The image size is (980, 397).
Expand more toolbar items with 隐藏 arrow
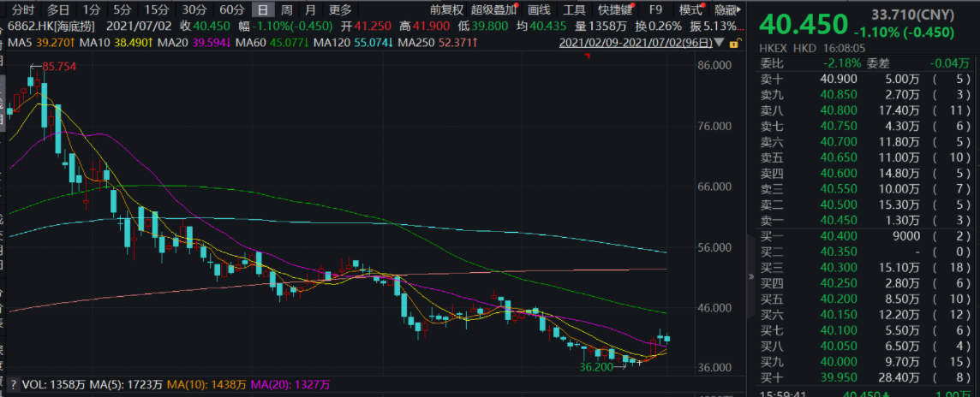click(x=739, y=10)
